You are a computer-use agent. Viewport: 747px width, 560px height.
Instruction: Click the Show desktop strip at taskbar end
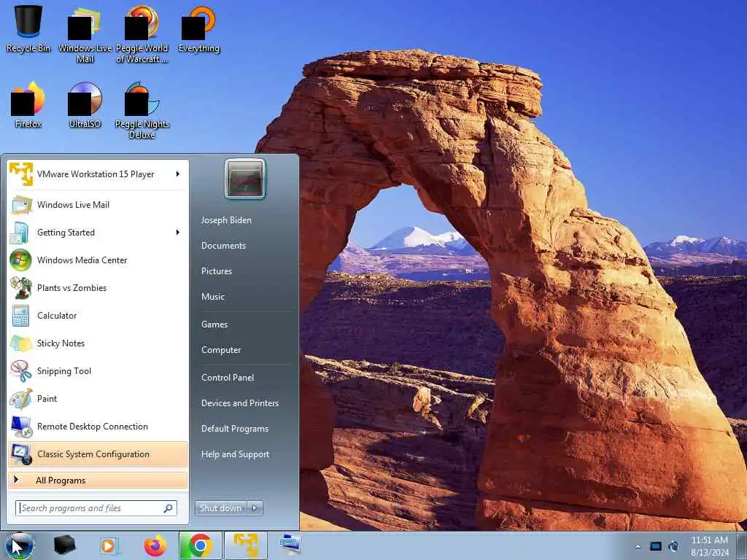pyautogui.click(x=742, y=546)
